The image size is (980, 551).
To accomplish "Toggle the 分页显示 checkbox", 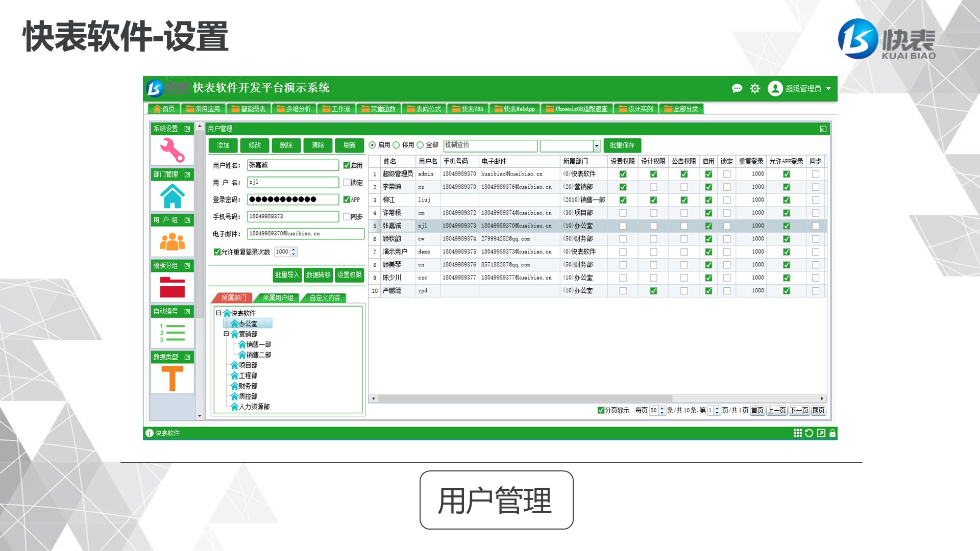I will [601, 411].
